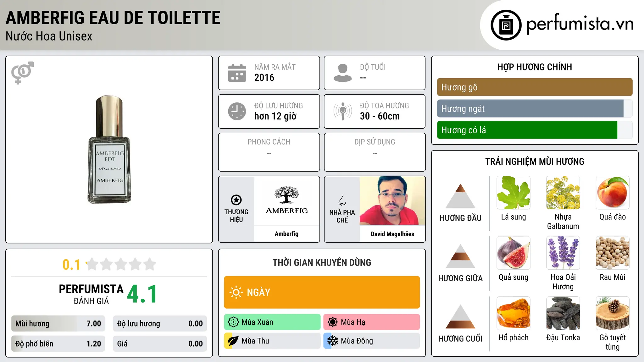644x362 pixels.
Task: Click the longevity value hơn 12 giờ
Action: [x=275, y=116]
